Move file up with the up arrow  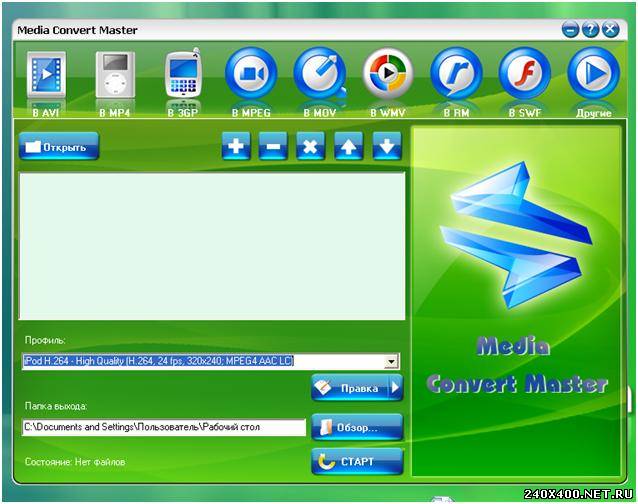pos(349,146)
